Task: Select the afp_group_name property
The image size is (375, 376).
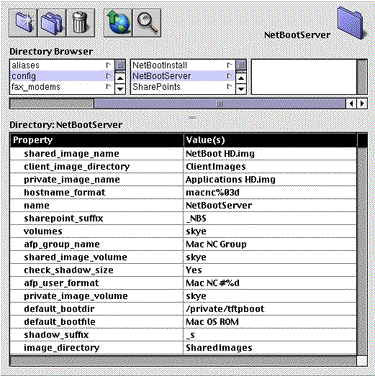Action: point(62,244)
